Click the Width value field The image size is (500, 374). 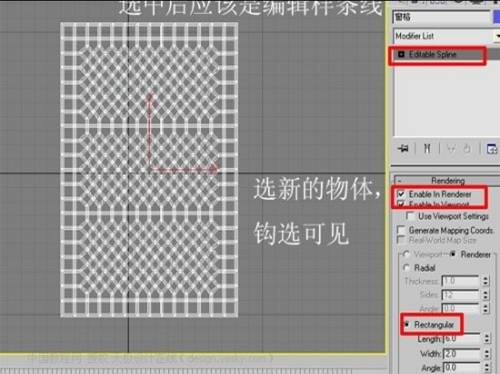[461, 353]
